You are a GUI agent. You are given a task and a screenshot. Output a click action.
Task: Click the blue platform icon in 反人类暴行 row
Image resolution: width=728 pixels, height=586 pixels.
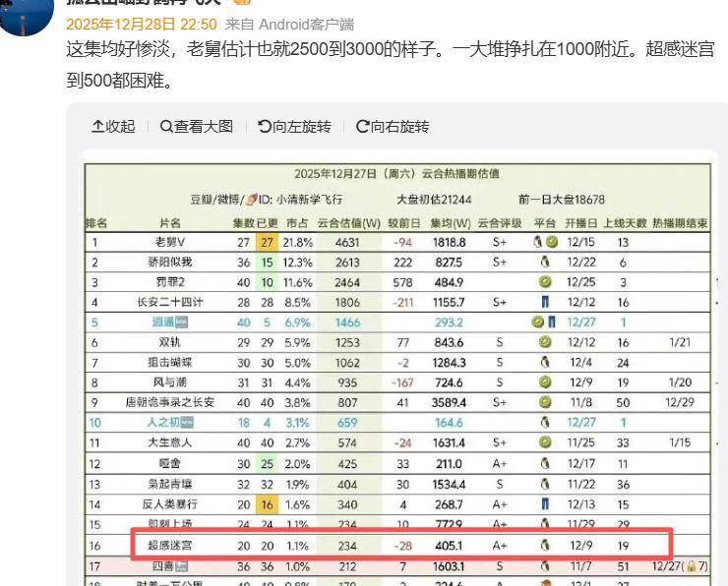(x=545, y=504)
